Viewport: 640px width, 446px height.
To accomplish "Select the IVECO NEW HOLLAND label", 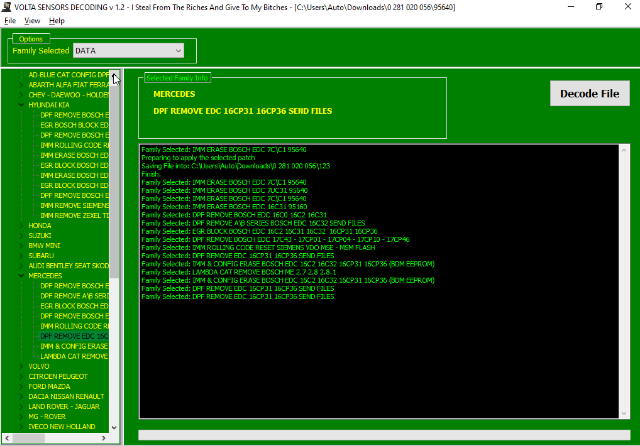I will (62, 427).
